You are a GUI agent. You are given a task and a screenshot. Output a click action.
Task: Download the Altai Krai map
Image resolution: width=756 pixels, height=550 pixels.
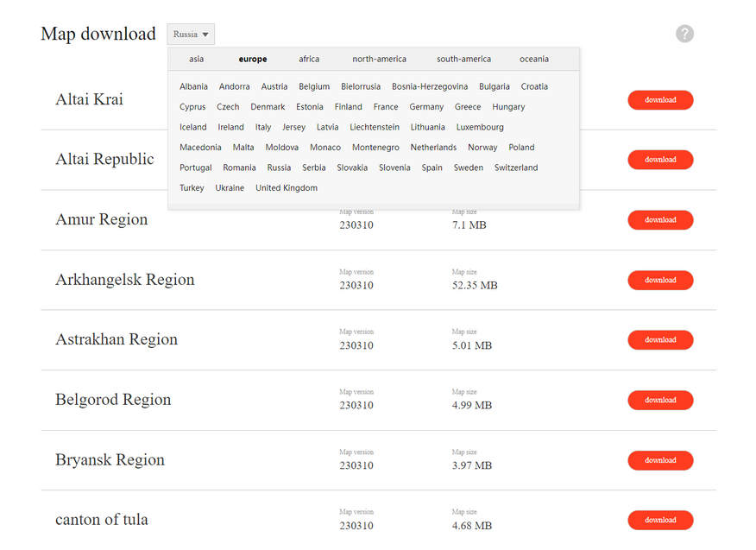(660, 100)
